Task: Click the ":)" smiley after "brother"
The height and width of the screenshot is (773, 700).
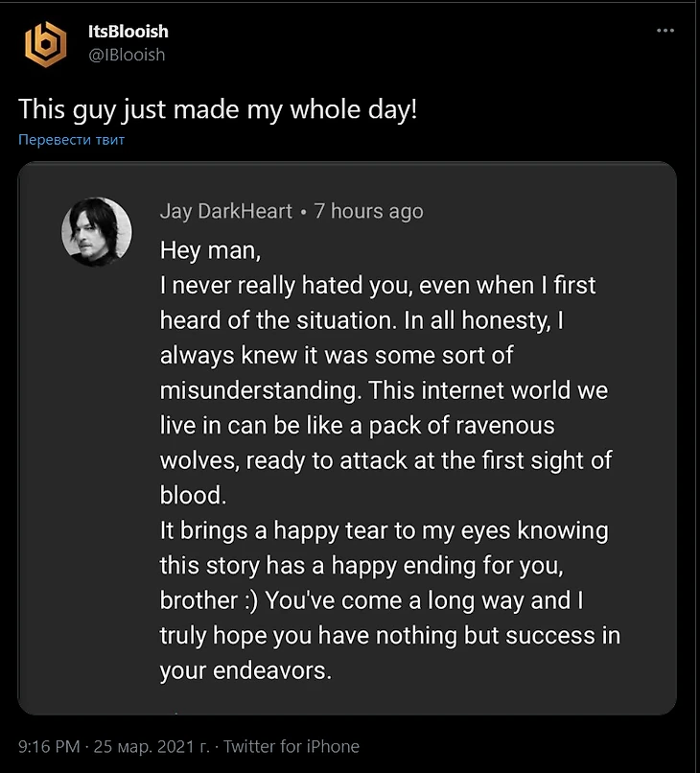Action: click(245, 600)
